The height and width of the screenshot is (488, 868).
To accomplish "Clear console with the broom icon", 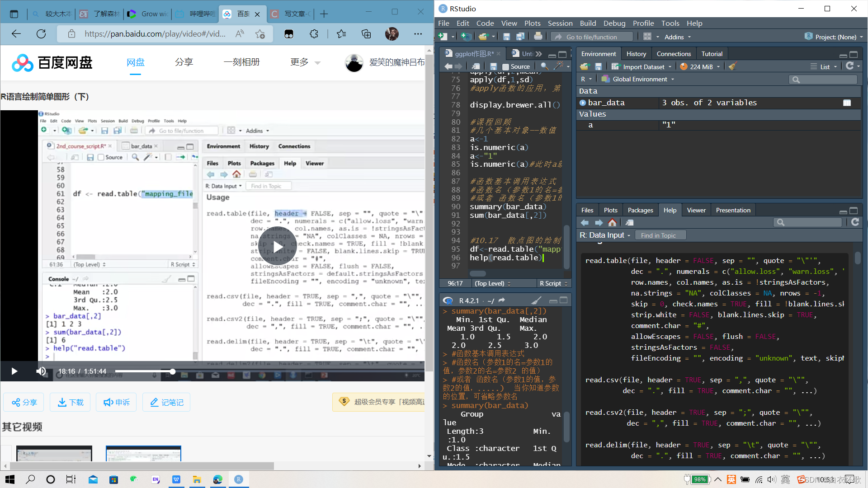I will [x=536, y=300].
